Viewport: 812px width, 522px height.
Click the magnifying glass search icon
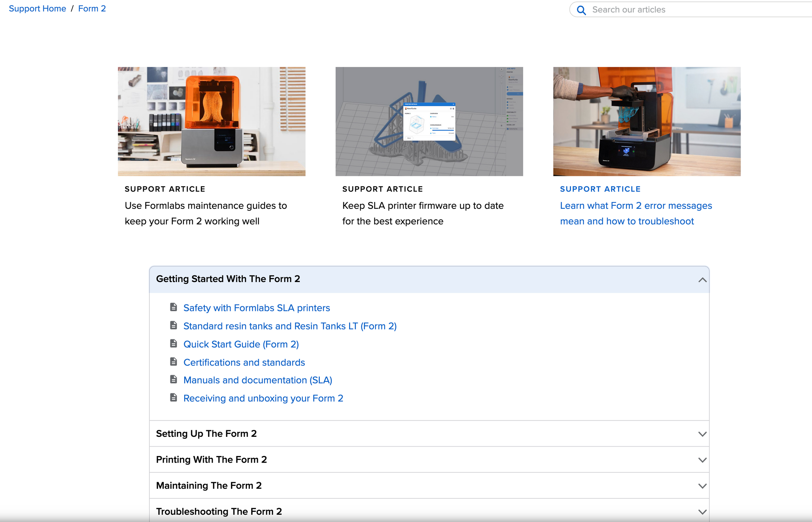click(x=581, y=10)
